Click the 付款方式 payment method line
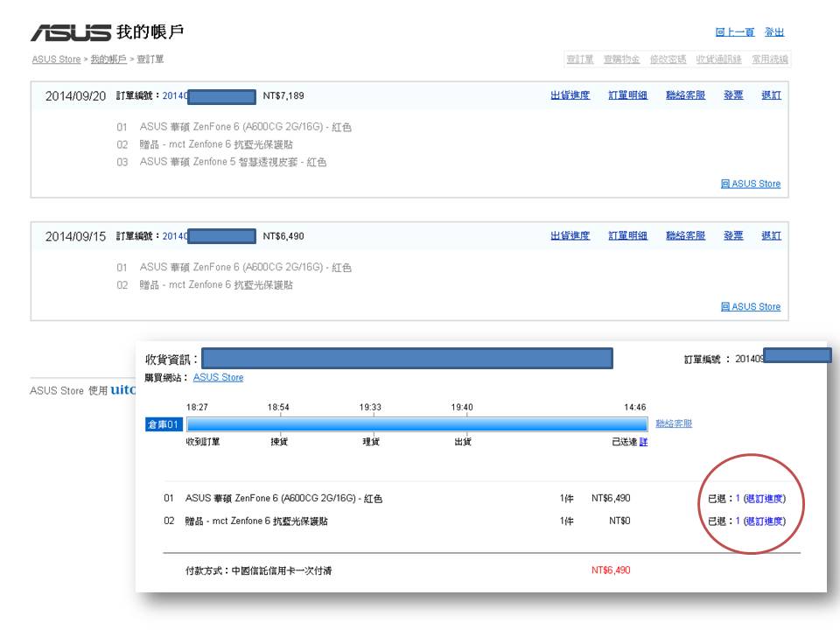Screen dimensions: 840x630 [258, 571]
